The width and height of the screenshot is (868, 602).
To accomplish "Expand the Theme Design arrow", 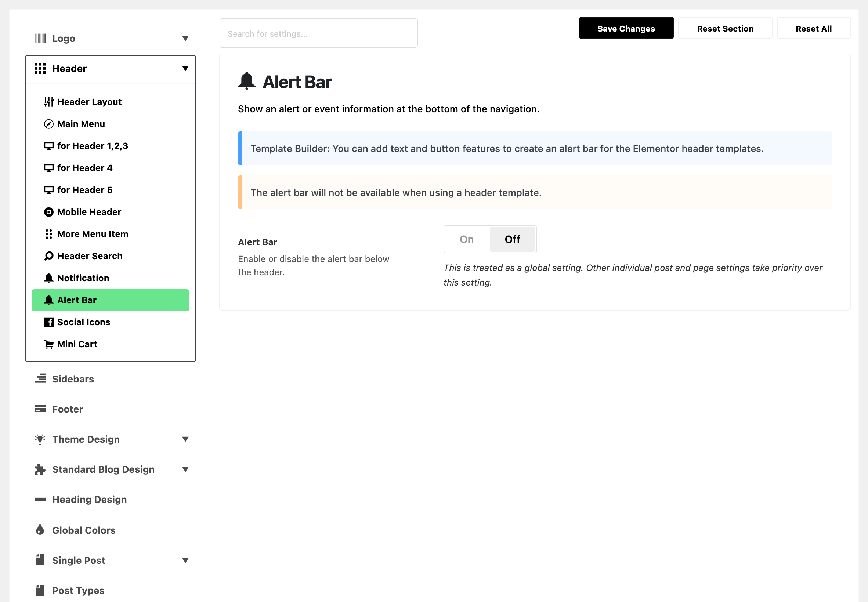I will coord(185,439).
